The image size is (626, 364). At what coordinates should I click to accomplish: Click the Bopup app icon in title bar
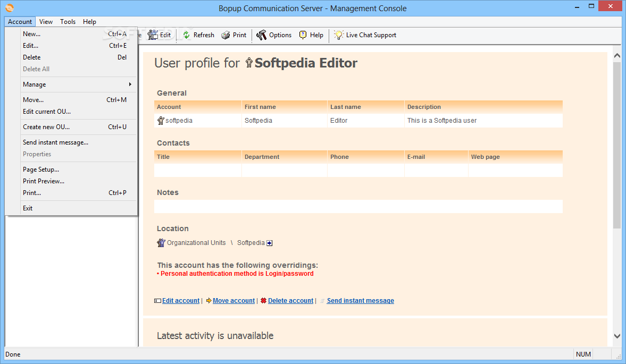[10, 7]
